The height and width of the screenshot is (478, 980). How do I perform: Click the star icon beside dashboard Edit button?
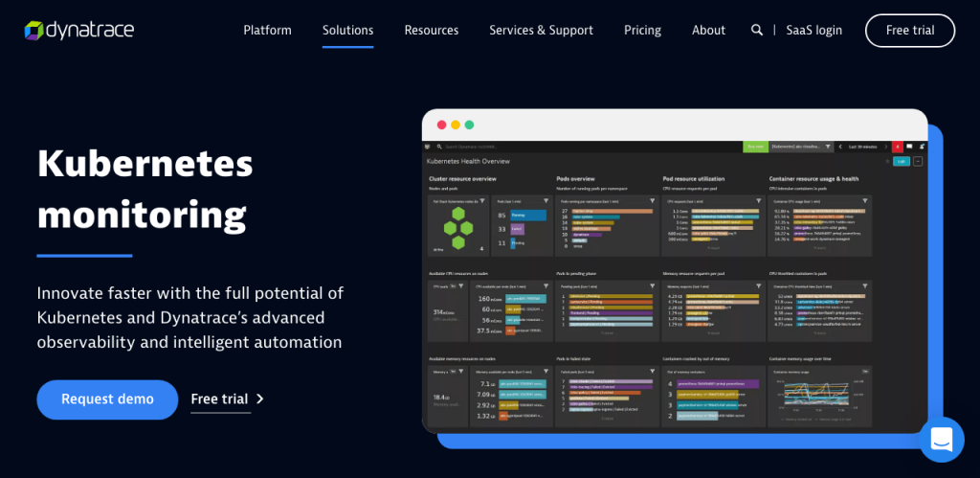[886, 161]
